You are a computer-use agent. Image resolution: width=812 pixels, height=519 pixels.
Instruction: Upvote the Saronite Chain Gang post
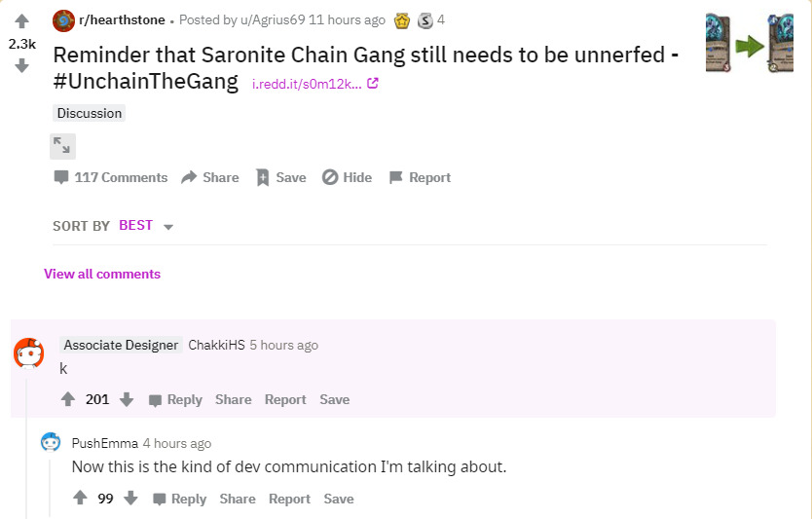21,21
